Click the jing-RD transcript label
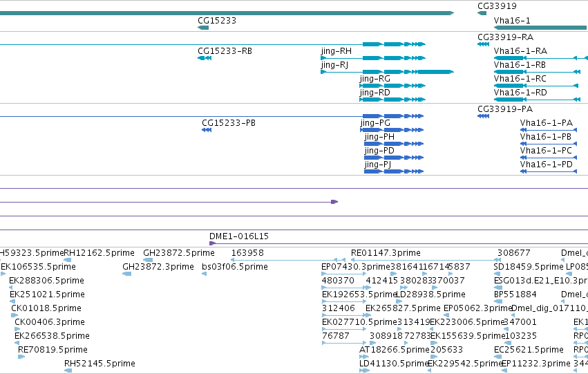588x374 pixels. point(375,93)
